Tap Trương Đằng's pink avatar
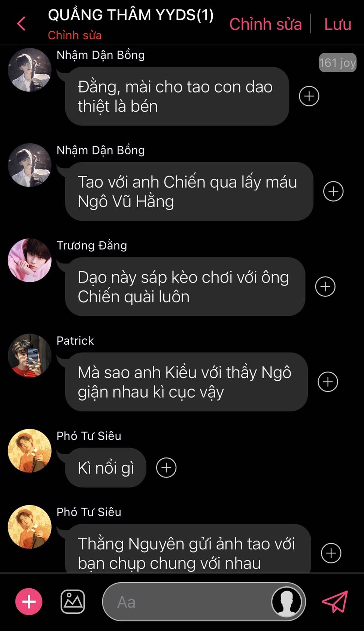364x631 pixels. coord(30,260)
